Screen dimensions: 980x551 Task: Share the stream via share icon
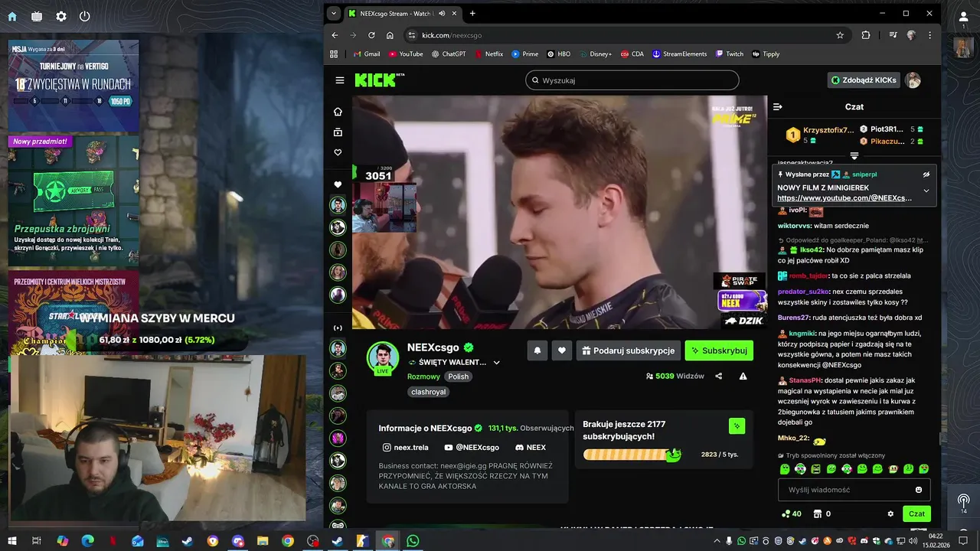pos(718,376)
